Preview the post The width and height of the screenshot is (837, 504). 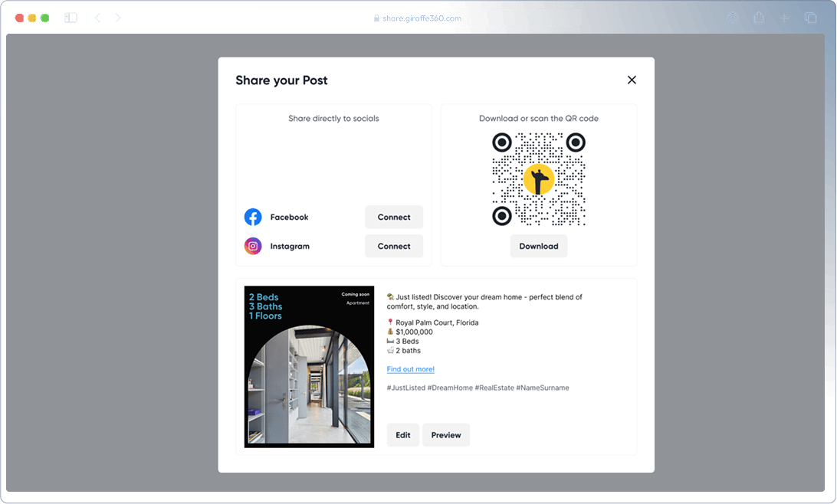coord(445,435)
